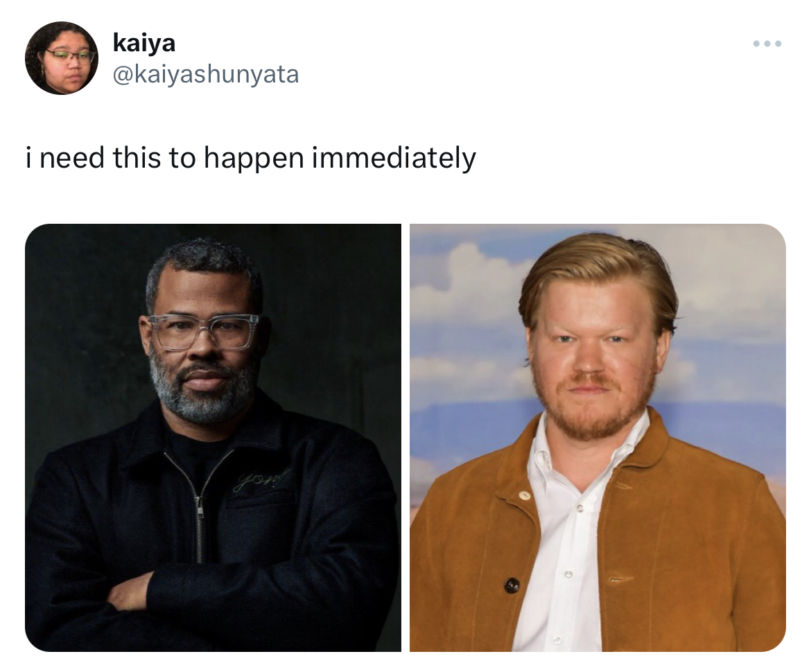Open kaiya's profile picture avatar

click(62, 58)
